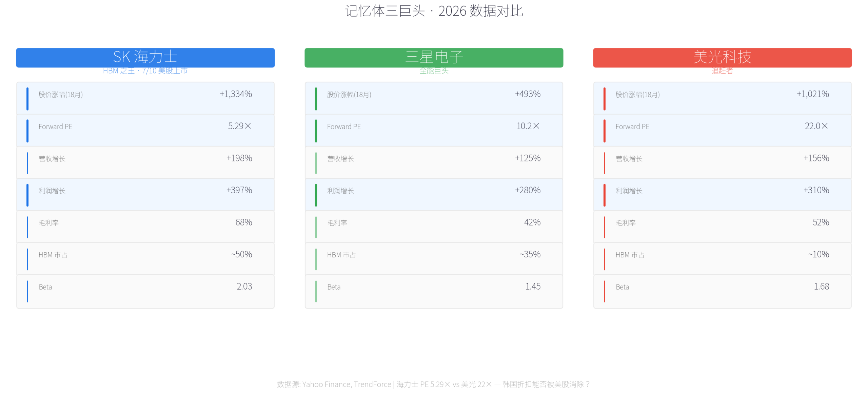Image resolution: width=868 pixels, height=394 pixels.
Task: Click 毛利率 label in 美光科技 card
Action: point(626,223)
